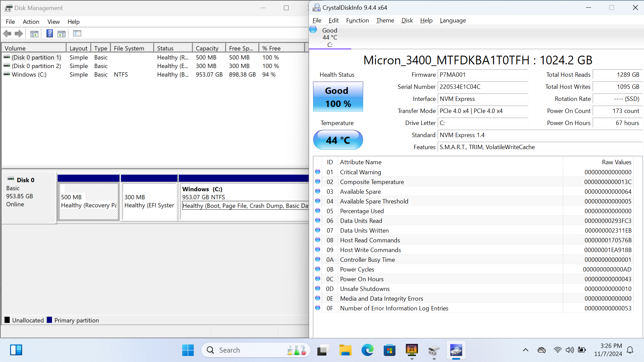Click the Attribute Name column header
This screenshot has height=362, width=644.
click(x=450, y=162)
